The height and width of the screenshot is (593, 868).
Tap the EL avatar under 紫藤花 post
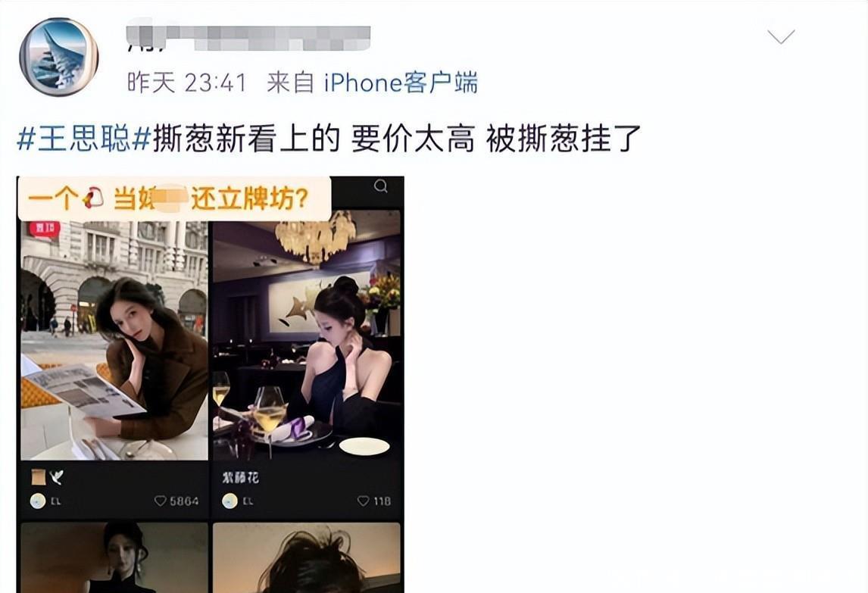(229, 501)
